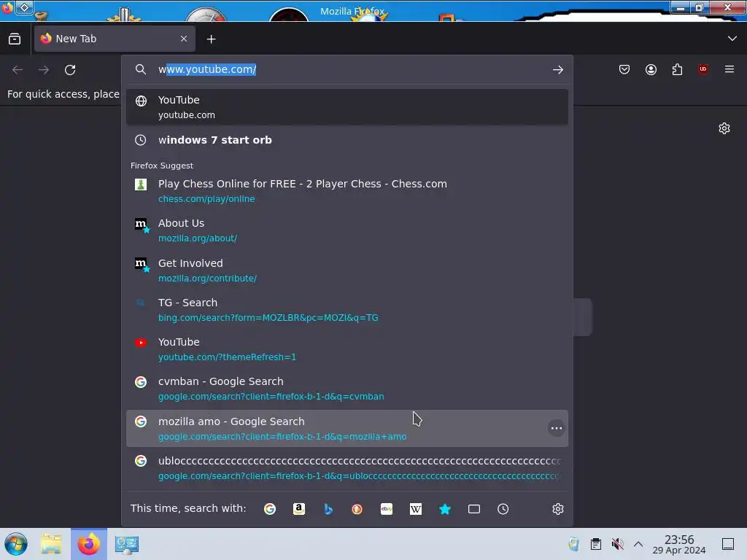Open uBlock Origin extension icon
747x560 pixels.
(x=703, y=69)
